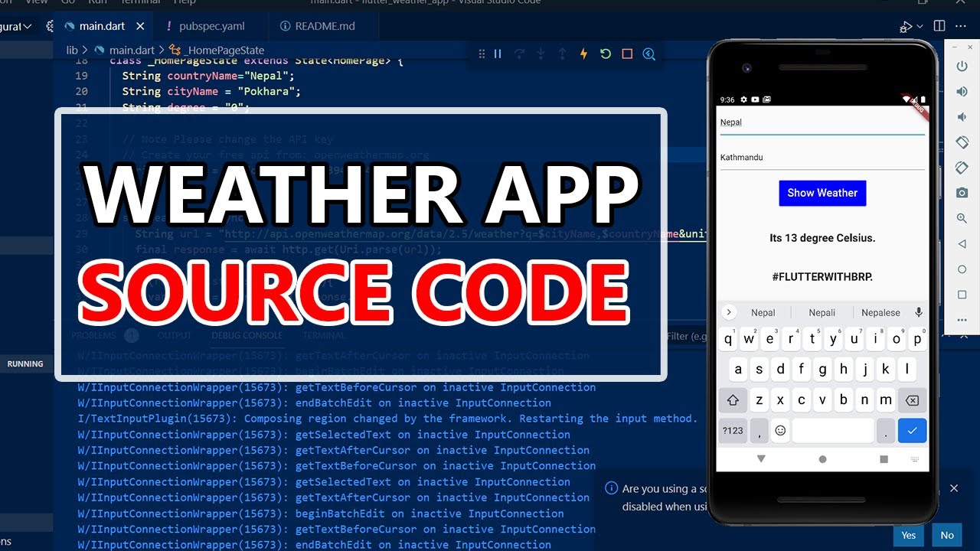The height and width of the screenshot is (551, 980).
Task: Open emulator extended controls dots
Action: (962, 320)
